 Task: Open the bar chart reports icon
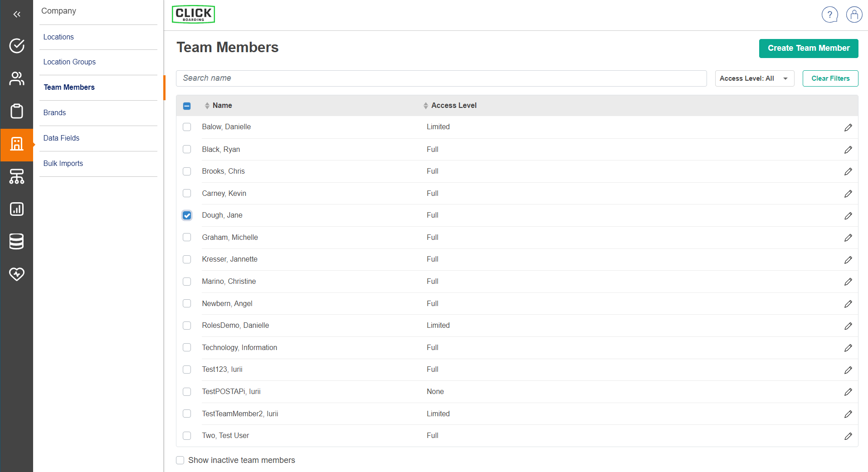point(17,209)
